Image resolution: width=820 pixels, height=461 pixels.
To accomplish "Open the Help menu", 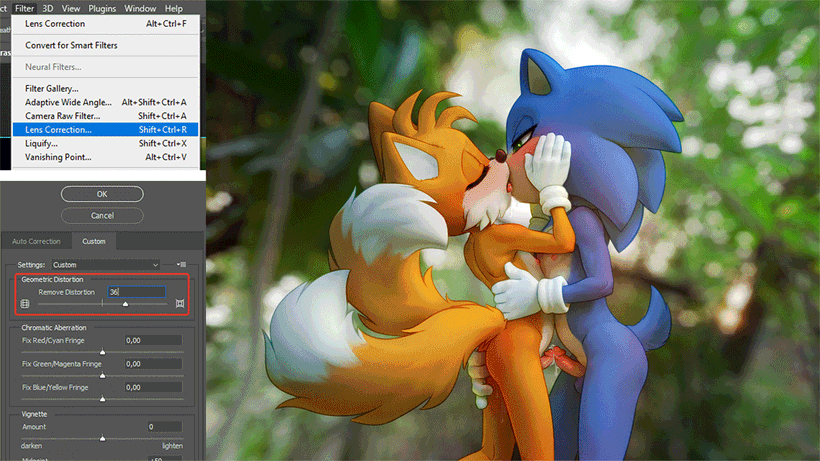I will (x=174, y=8).
